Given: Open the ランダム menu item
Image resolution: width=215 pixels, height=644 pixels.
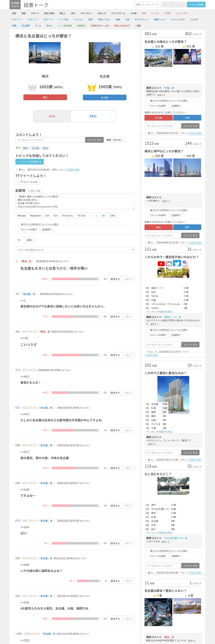Looking at the screenshot, I should click(x=155, y=13).
